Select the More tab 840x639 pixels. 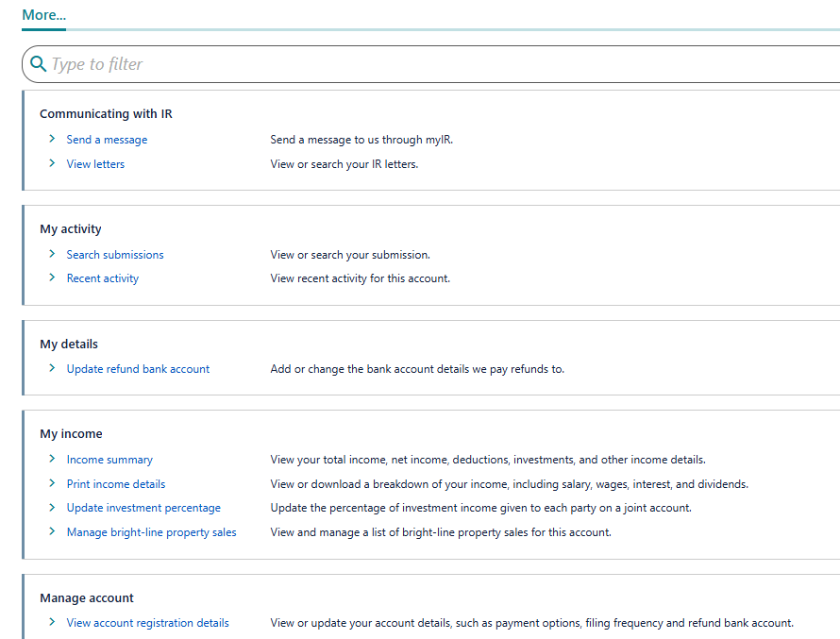(42, 15)
